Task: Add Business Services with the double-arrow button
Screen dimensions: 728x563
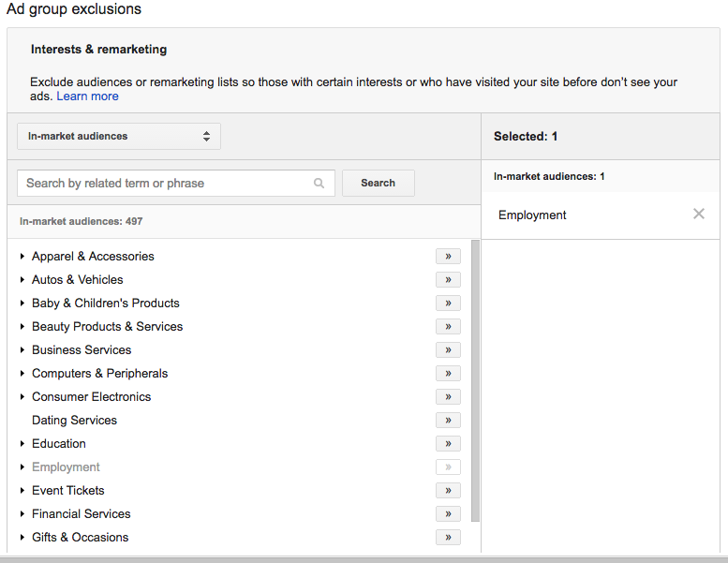Action: 448,349
